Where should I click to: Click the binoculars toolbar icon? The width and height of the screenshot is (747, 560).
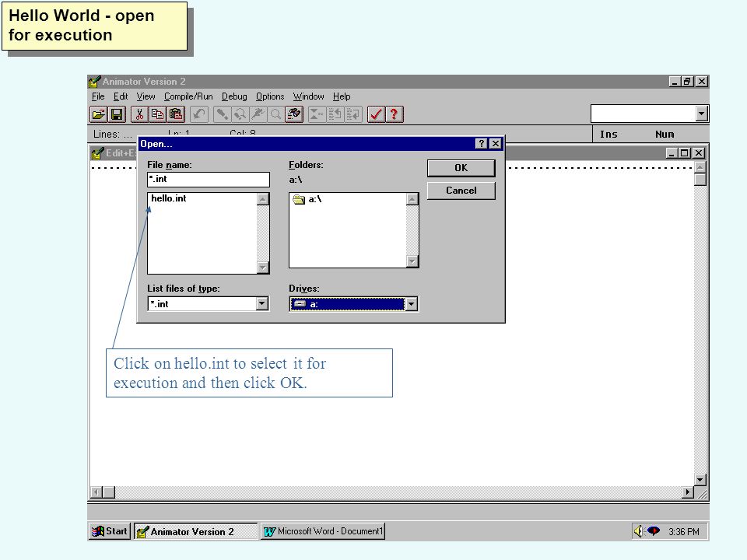(x=294, y=114)
